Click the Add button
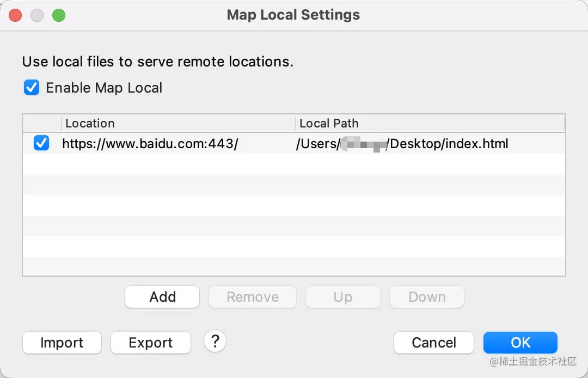The width and height of the screenshot is (588, 378). [x=162, y=297]
